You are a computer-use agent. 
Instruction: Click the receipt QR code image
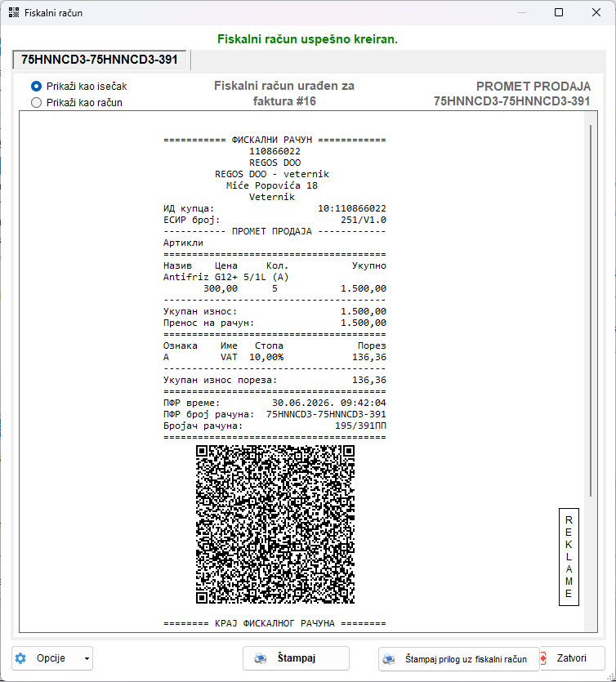275,524
